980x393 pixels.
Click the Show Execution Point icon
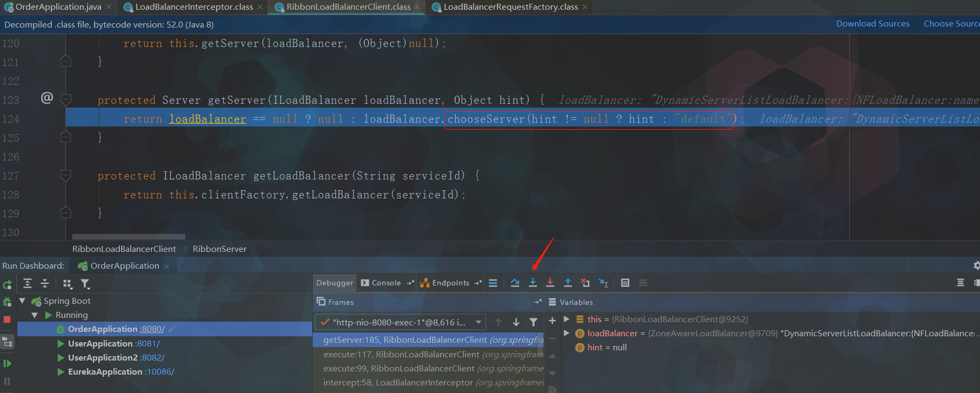(493, 283)
